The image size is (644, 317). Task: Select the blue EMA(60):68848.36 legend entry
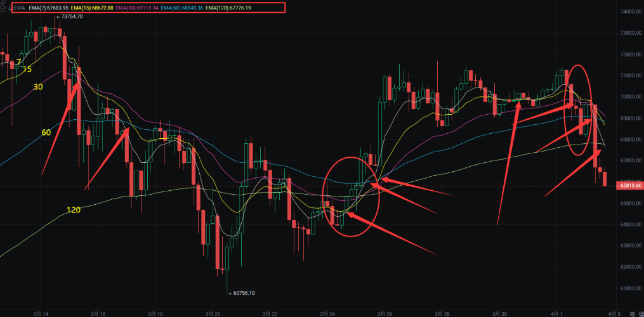click(x=181, y=8)
